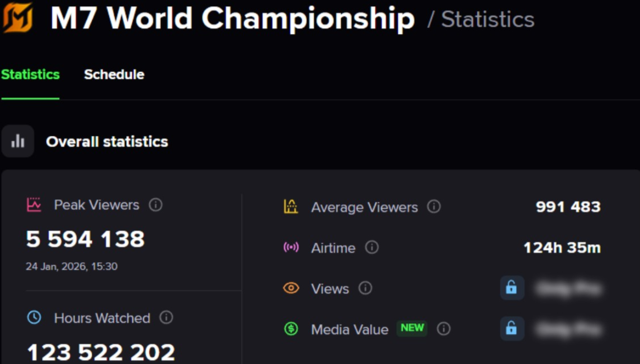Click the lock icon beside Media Value

[x=512, y=328]
